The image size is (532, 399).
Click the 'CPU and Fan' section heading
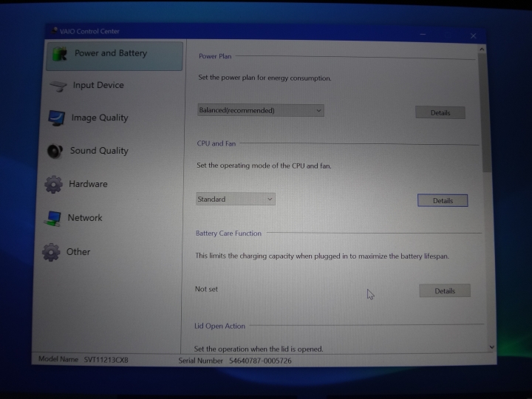[216, 143]
